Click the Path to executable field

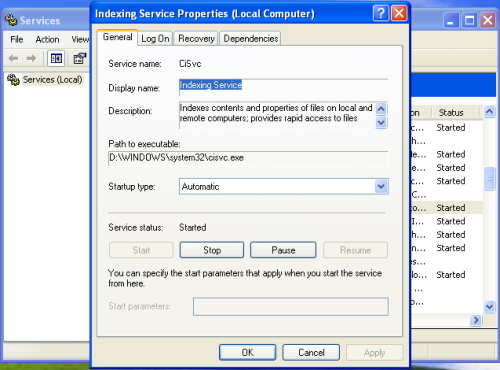coord(248,158)
